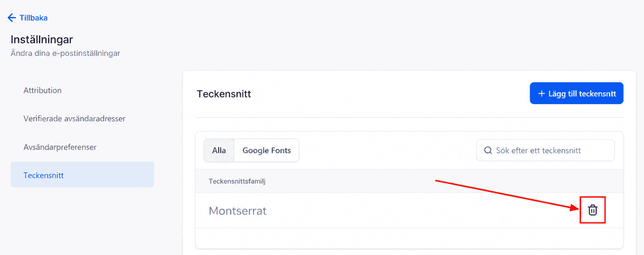Click the table header bar beside Teckensnittsfamilj
The width and height of the screenshot is (644, 255).
pos(409,181)
